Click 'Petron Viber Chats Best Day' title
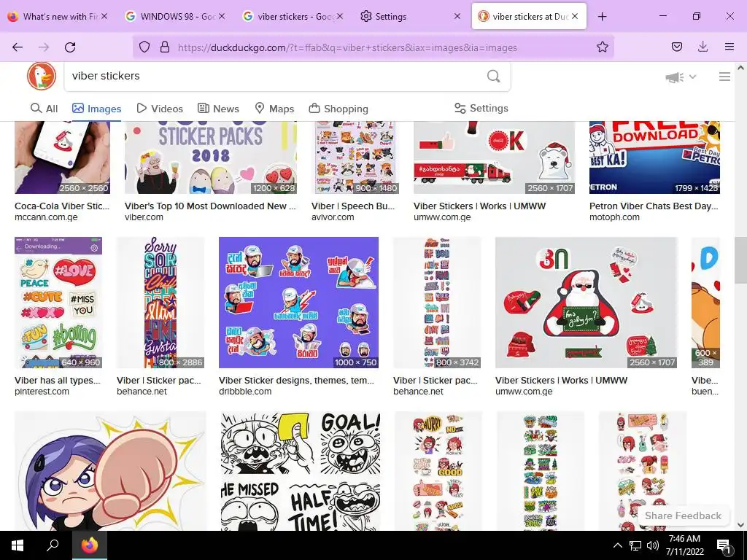 click(x=654, y=206)
